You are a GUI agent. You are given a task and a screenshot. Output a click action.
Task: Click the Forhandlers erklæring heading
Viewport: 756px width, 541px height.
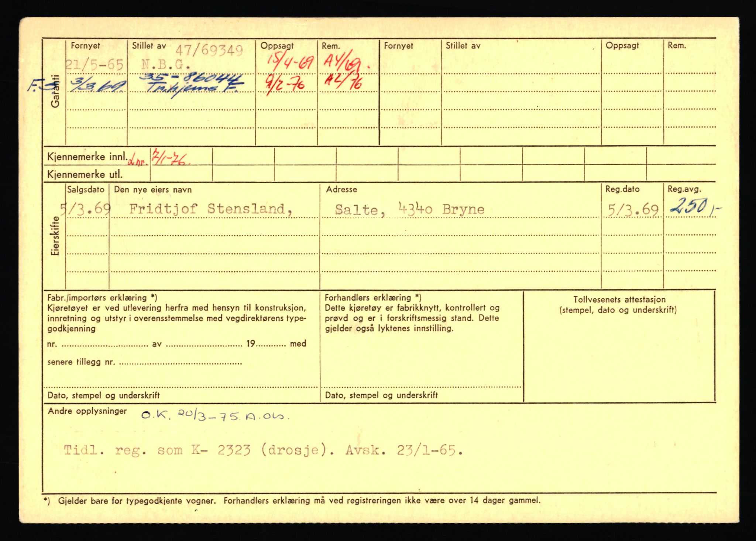tap(373, 298)
